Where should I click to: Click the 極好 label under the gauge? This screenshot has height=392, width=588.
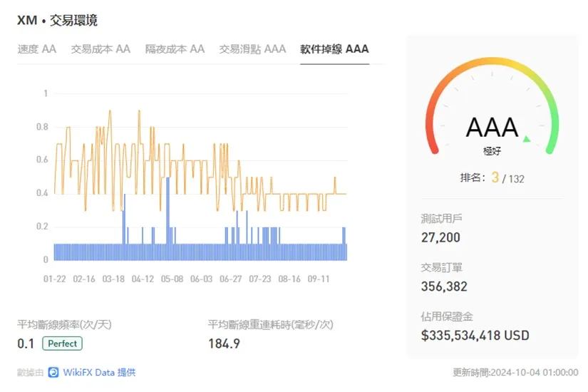tap(492, 151)
